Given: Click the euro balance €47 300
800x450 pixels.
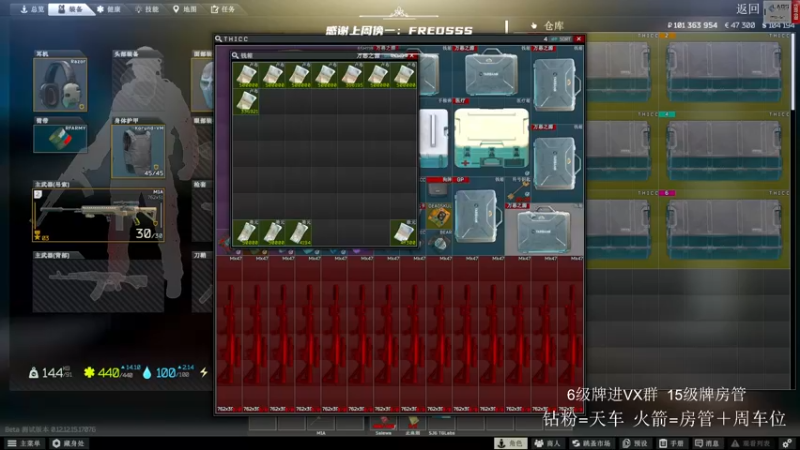Looking at the screenshot, I should pos(740,25).
